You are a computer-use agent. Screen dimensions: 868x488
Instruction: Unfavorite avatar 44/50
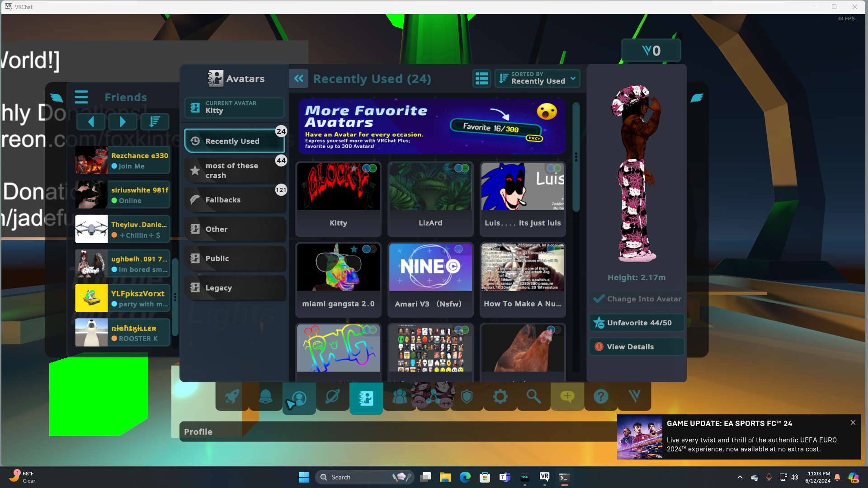pos(636,323)
